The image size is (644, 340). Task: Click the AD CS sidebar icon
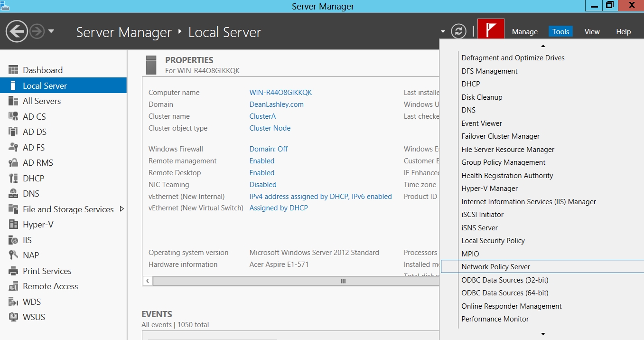click(13, 117)
